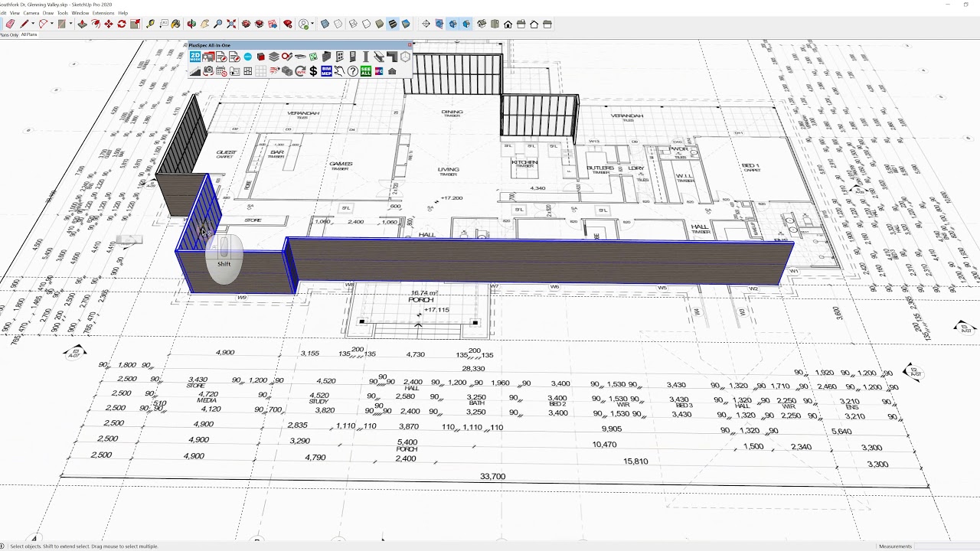Screen dimensions: 980x551
Task: Open the Line tool dropdown arrow
Action: pyautogui.click(x=33, y=24)
